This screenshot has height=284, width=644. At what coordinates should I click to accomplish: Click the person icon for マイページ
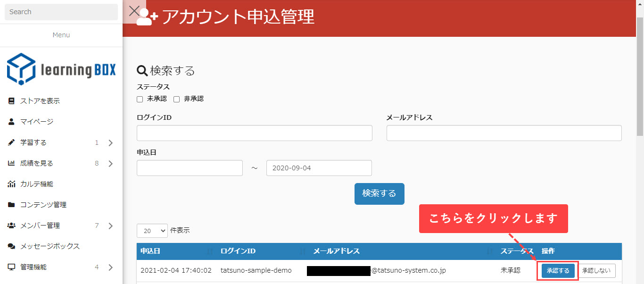tap(11, 122)
